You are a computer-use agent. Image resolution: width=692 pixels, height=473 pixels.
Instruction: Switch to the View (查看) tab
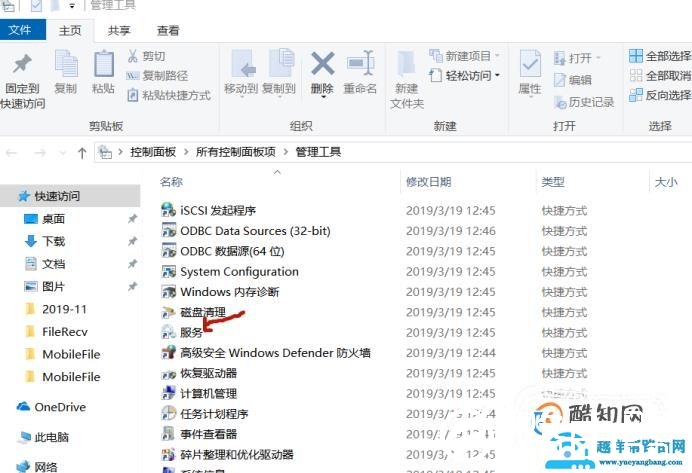168,30
